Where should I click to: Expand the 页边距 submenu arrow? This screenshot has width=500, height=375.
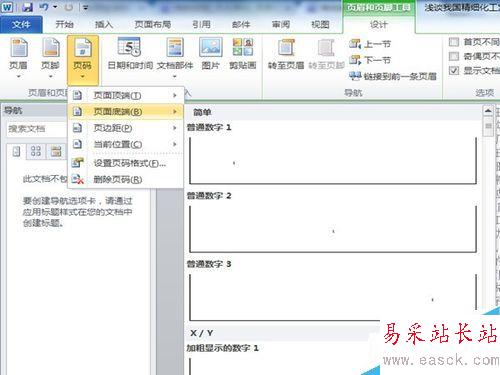point(175,128)
